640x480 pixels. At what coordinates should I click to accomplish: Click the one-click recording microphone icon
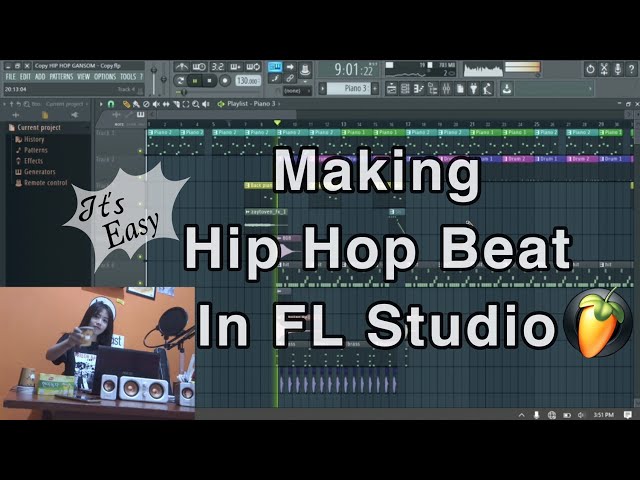pyautogui.click(x=618, y=69)
